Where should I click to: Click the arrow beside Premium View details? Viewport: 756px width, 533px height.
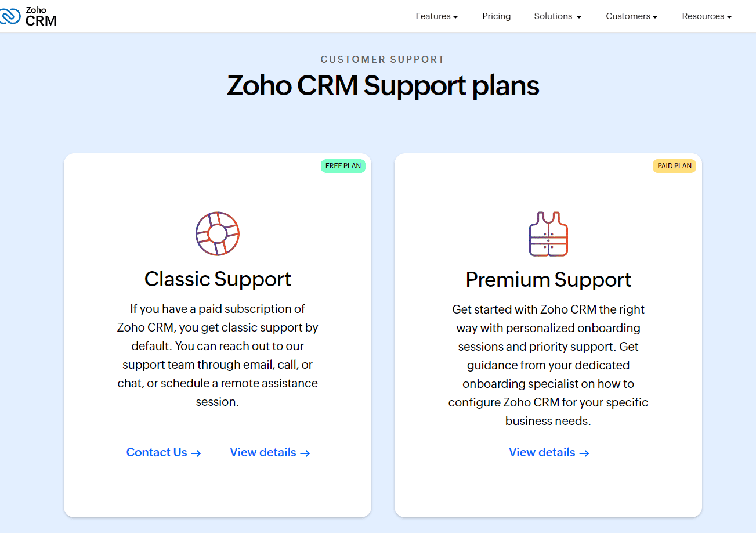coord(584,453)
